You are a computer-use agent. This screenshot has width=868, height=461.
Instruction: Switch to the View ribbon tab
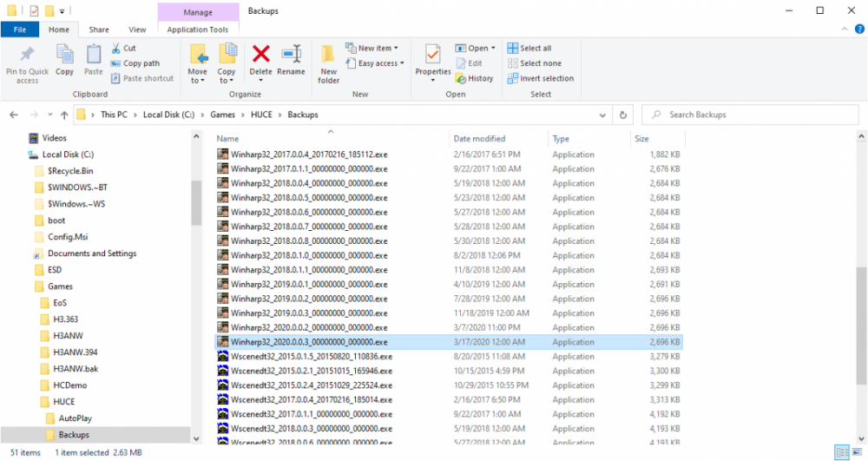137,30
